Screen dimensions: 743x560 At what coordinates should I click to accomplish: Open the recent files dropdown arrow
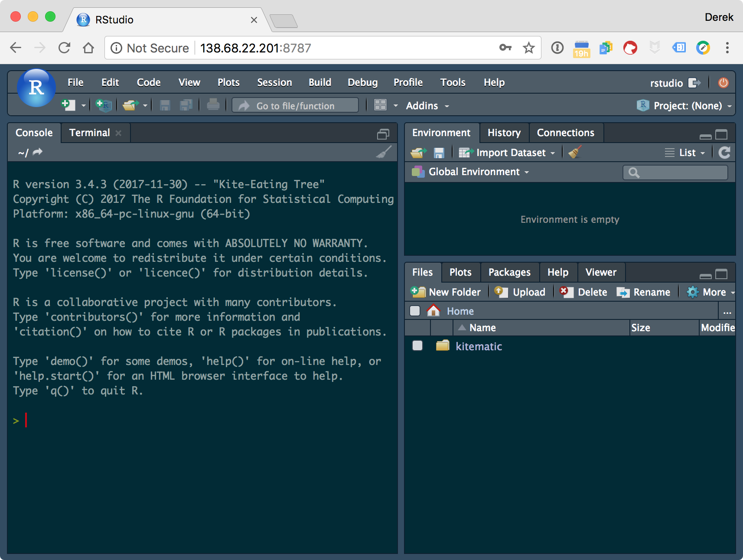pyautogui.click(x=145, y=105)
